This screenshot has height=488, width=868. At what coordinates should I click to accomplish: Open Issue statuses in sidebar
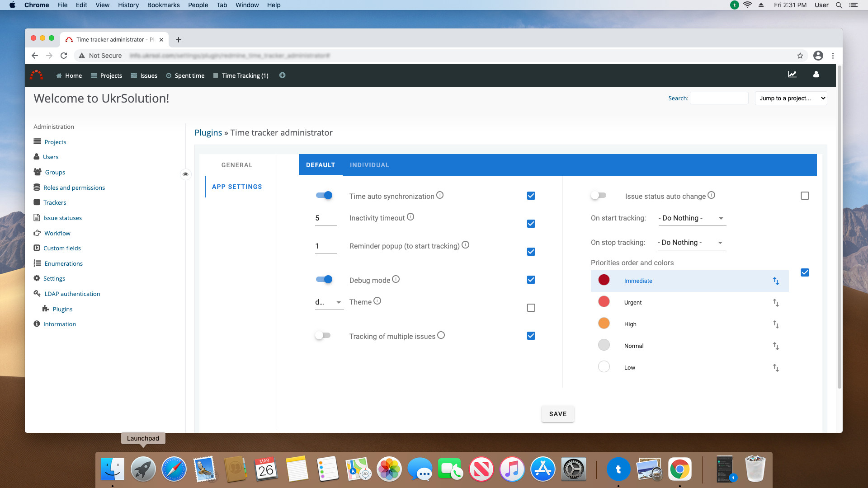click(63, 218)
